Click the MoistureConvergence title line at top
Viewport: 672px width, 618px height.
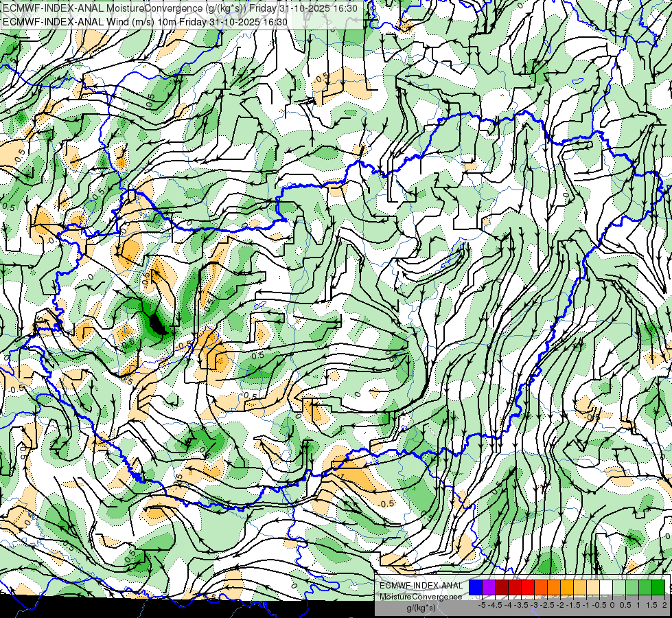180,8
